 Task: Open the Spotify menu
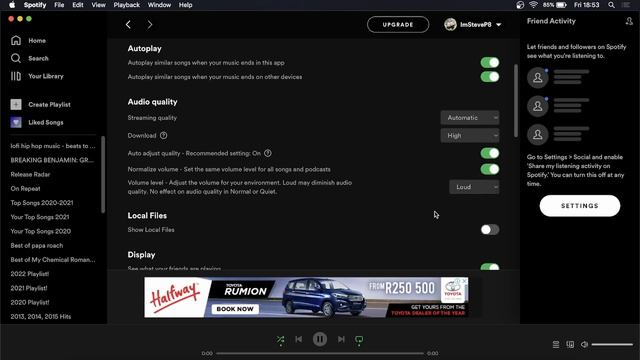tap(35, 5)
